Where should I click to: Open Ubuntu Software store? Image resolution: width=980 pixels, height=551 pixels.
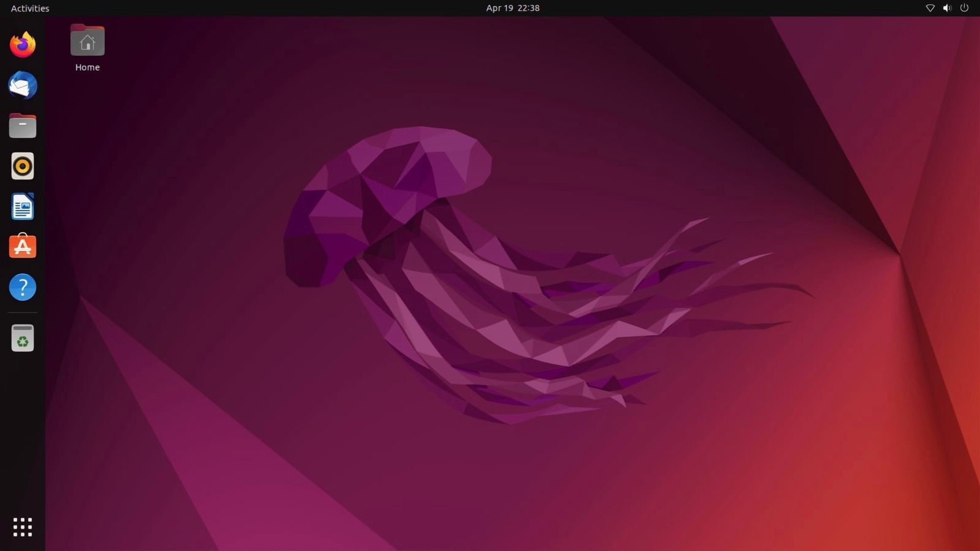pyautogui.click(x=22, y=246)
